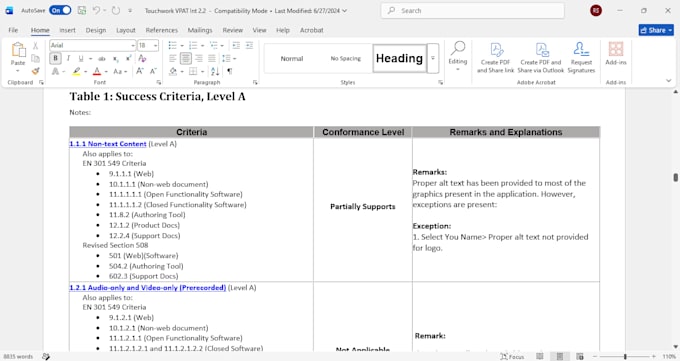680x361 pixels.
Task: Click the Paste clipboard icon
Action: (x=18, y=50)
